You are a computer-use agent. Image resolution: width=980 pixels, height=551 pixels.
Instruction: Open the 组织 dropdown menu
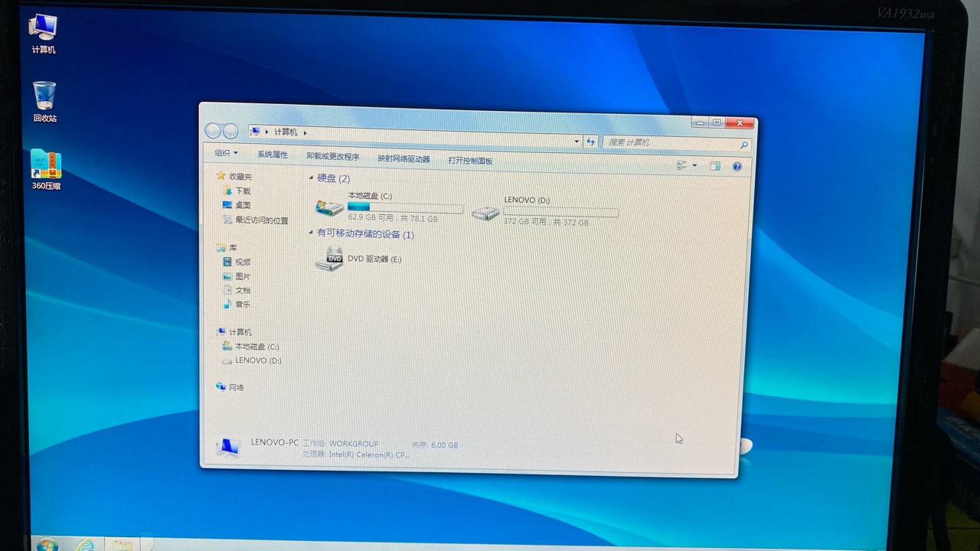(226, 153)
